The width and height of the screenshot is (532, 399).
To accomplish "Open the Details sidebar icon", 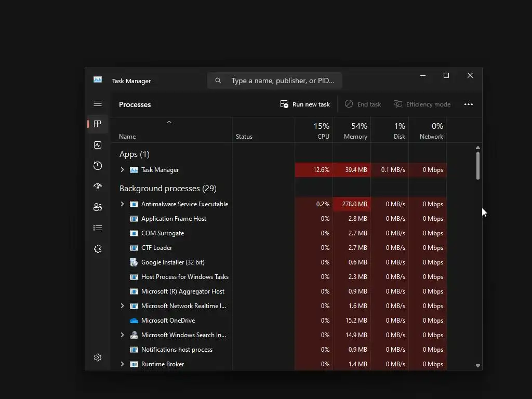I will coord(98,228).
